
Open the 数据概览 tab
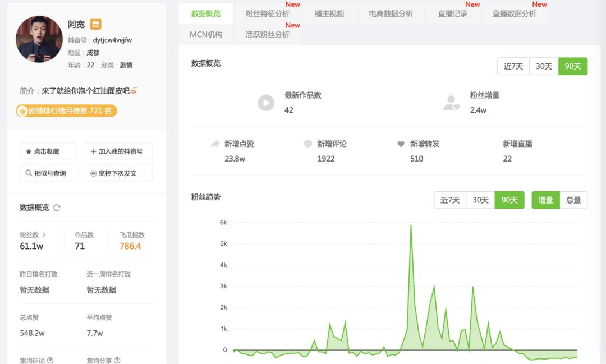[205, 14]
